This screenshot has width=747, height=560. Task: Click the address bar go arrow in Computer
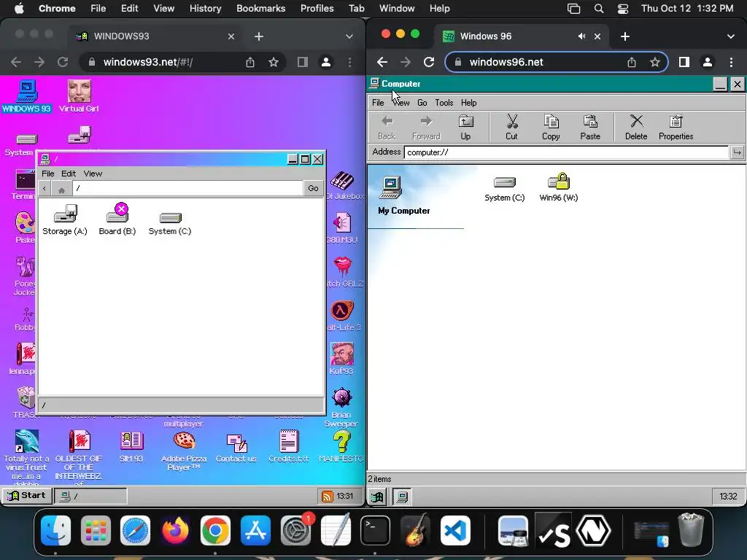[737, 152]
